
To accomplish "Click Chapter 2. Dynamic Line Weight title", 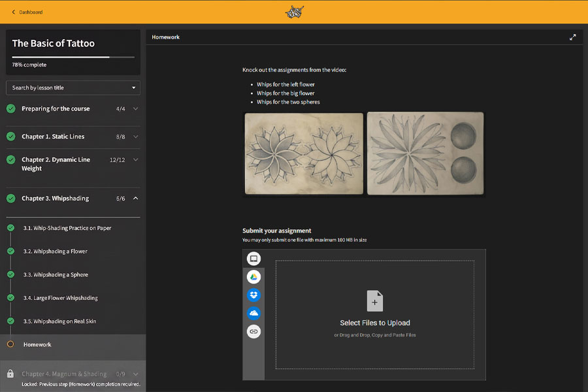I will (56, 164).
